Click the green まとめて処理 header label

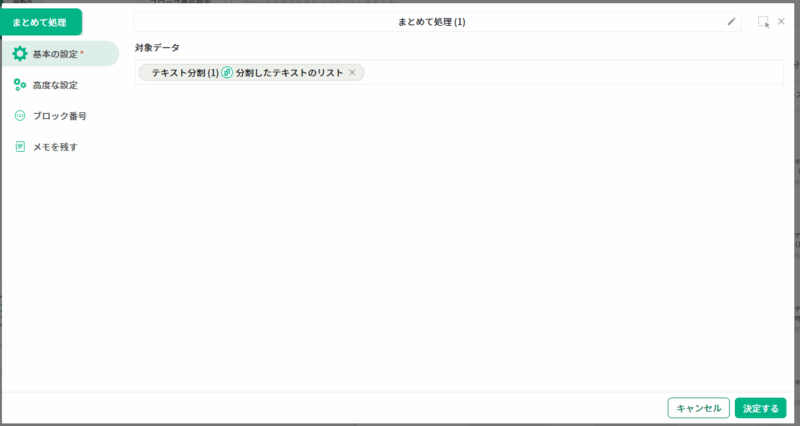[x=40, y=22]
